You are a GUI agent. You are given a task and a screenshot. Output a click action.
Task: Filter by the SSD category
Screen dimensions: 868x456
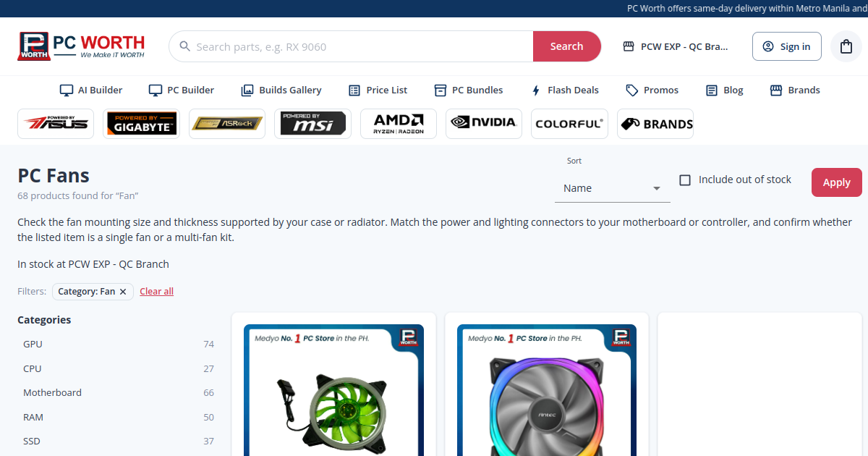pos(119,442)
